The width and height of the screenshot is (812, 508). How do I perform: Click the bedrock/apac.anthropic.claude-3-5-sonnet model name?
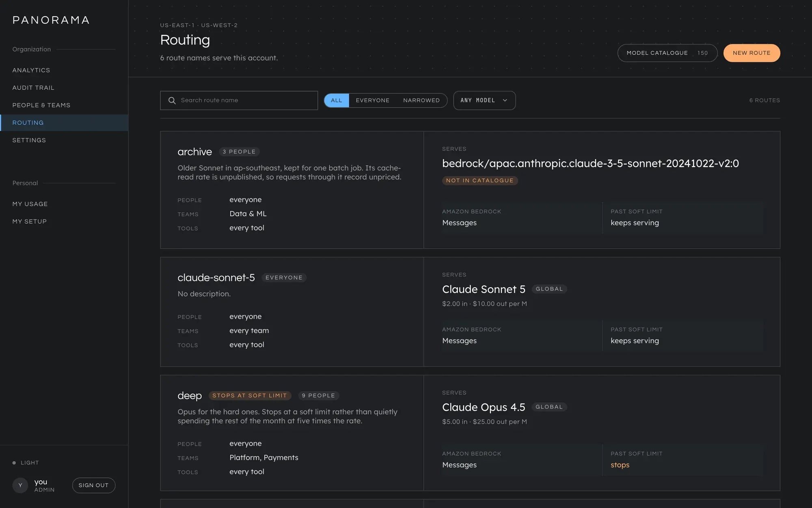pos(590,163)
